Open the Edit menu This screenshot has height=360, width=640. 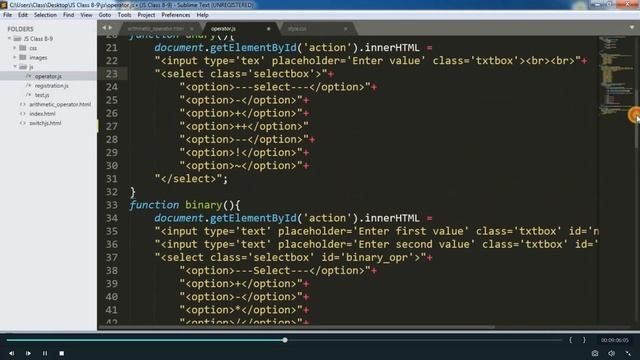pos(23,15)
